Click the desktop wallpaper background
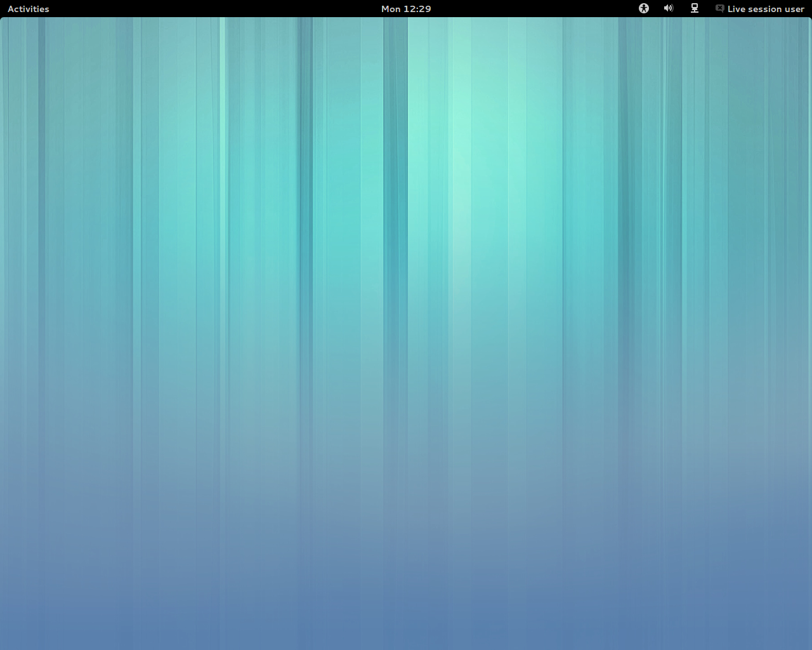This screenshot has width=812, height=650. [406, 330]
